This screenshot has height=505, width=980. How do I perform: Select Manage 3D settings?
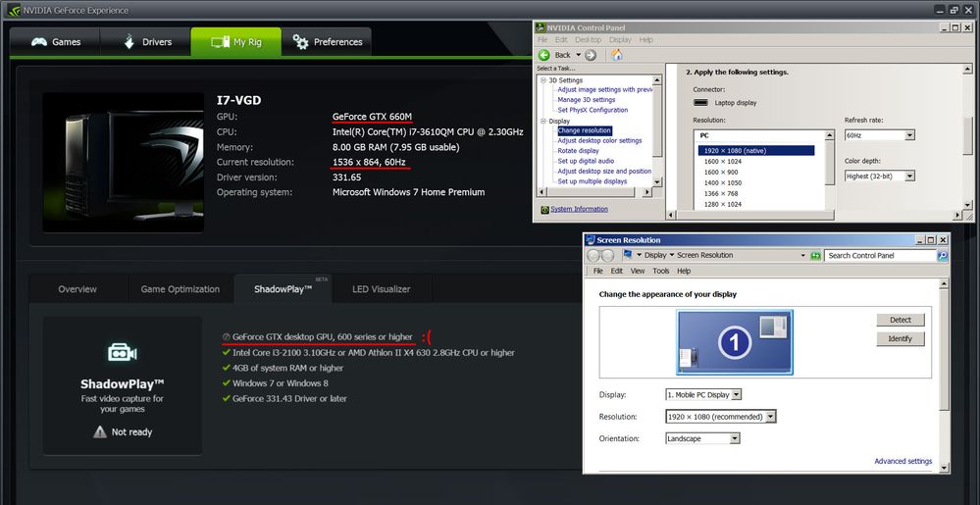click(x=587, y=99)
